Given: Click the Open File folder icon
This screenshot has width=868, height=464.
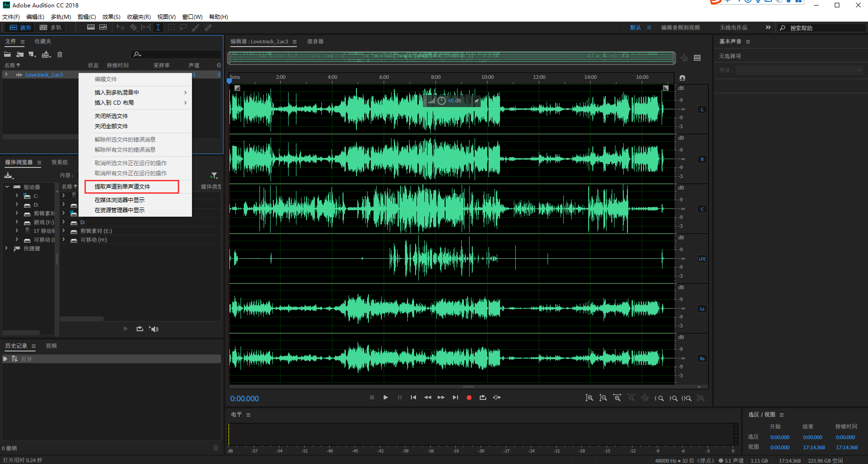Looking at the screenshot, I should point(7,54).
